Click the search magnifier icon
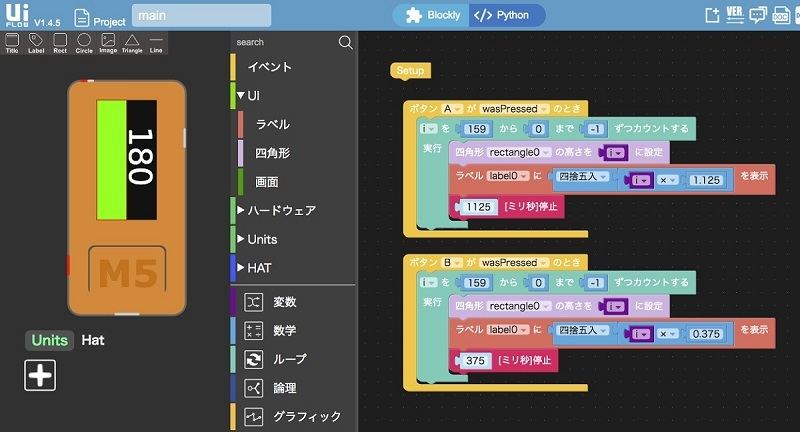 click(345, 42)
